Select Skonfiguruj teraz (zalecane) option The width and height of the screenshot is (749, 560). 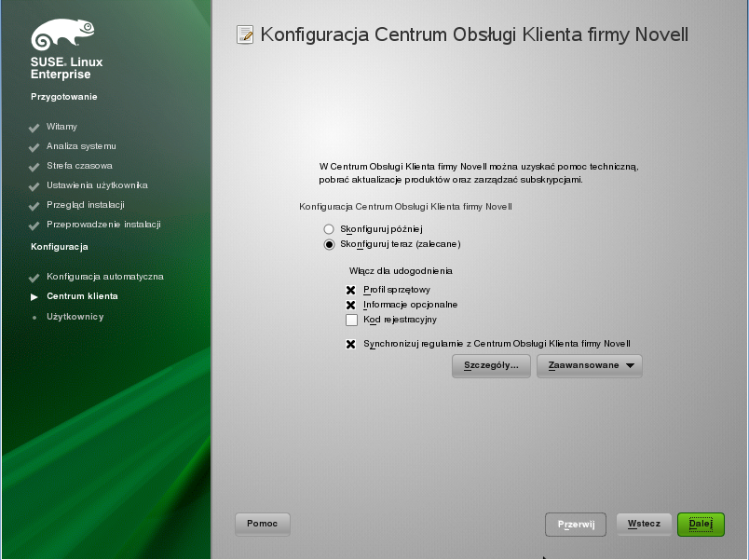(329, 245)
